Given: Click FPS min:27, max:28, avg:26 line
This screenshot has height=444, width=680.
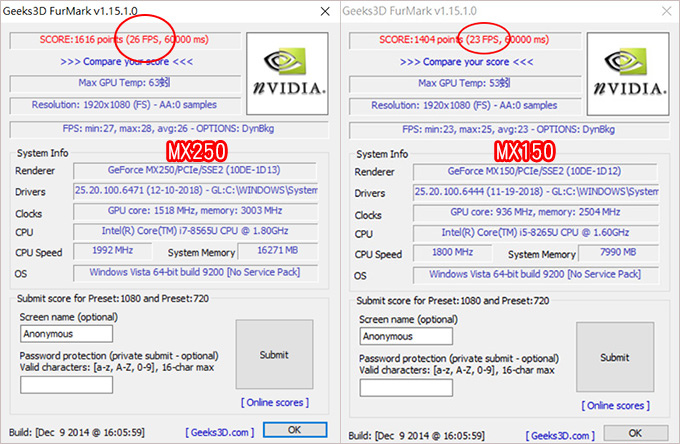Looking at the screenshot, I should coord(169,129).
